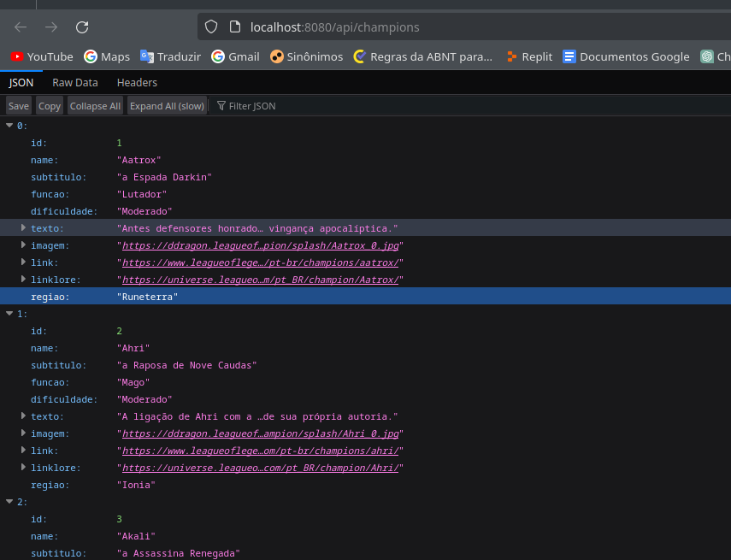Click the Save button
The height and width of the screenshot is (560, 731).
(18, 105)
